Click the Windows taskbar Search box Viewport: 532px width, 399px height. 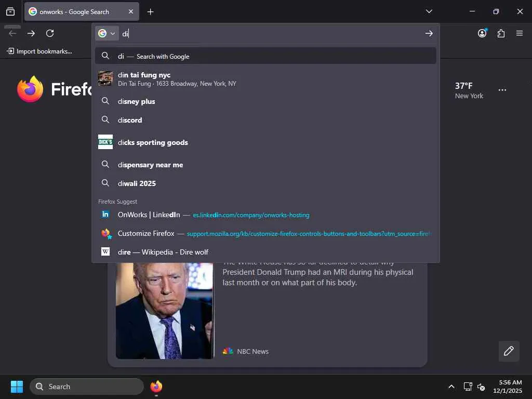[x=87, y=387]
